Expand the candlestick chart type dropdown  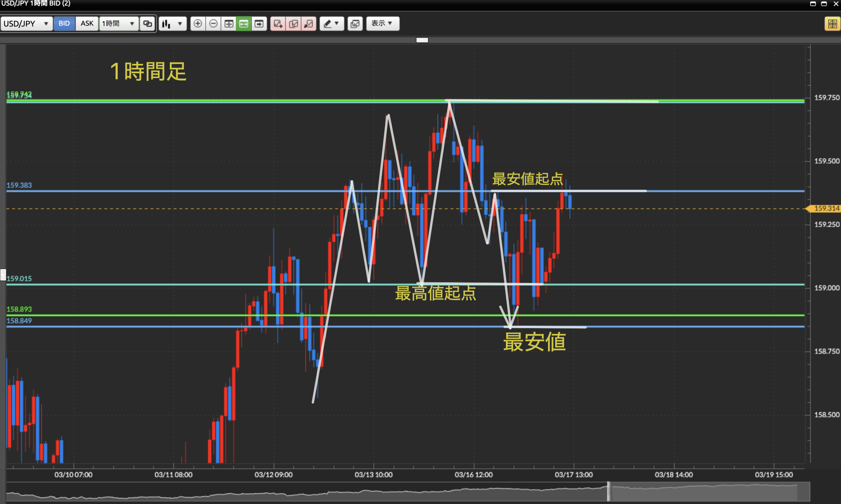click(172, 23)
